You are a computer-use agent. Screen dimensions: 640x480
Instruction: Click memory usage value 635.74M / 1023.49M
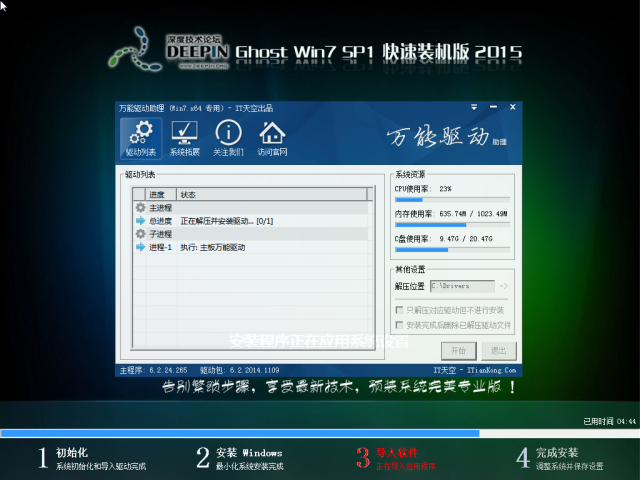click(x=473, y=213)
